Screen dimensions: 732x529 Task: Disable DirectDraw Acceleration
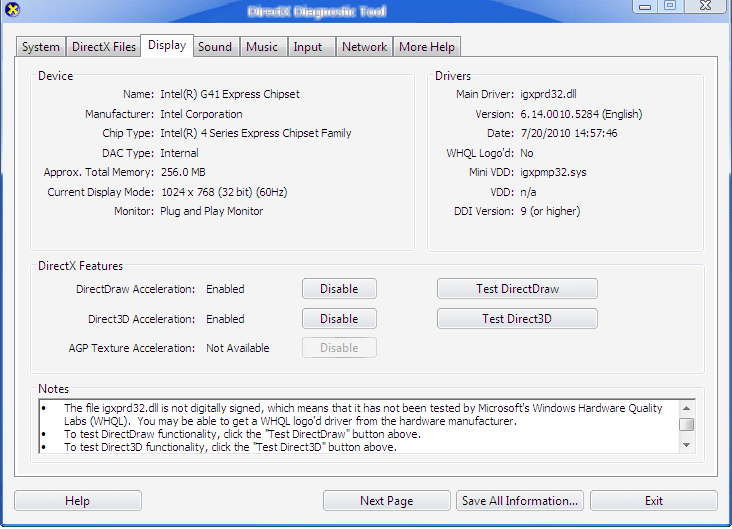(339, 289)
